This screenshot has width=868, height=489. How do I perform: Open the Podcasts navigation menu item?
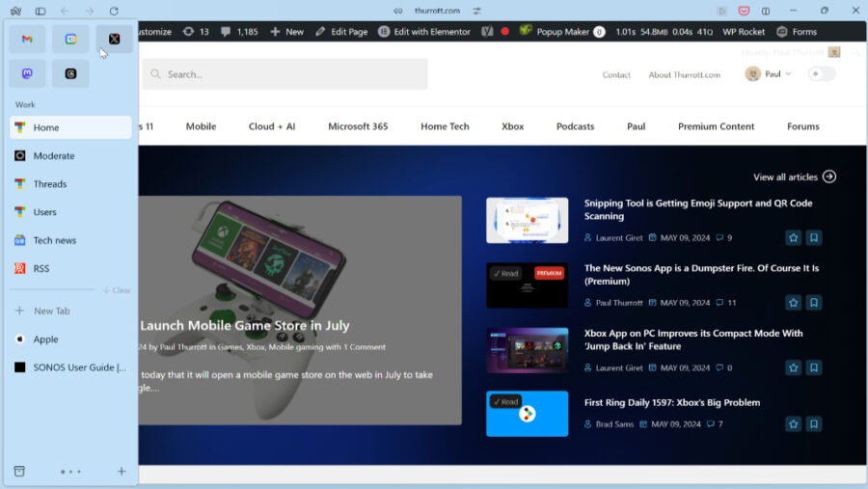[x=575, y=126]
